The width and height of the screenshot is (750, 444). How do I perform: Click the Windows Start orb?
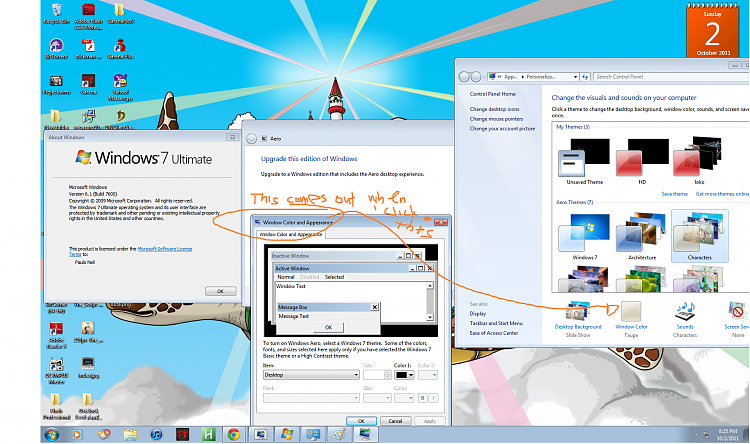click(x=52, y=434)
